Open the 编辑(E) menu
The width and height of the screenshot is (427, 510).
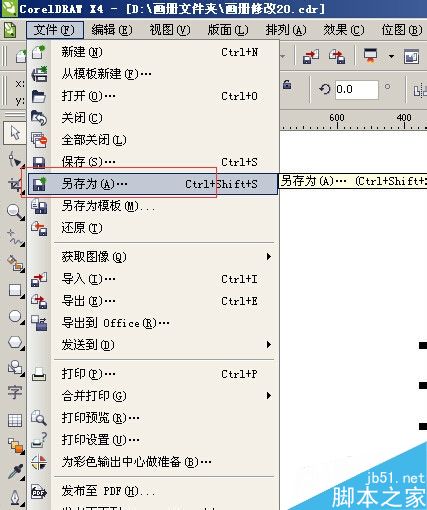112,30
